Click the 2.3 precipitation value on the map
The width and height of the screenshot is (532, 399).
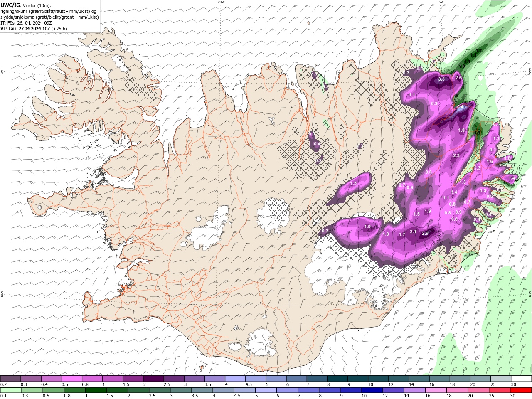[456, 155]
